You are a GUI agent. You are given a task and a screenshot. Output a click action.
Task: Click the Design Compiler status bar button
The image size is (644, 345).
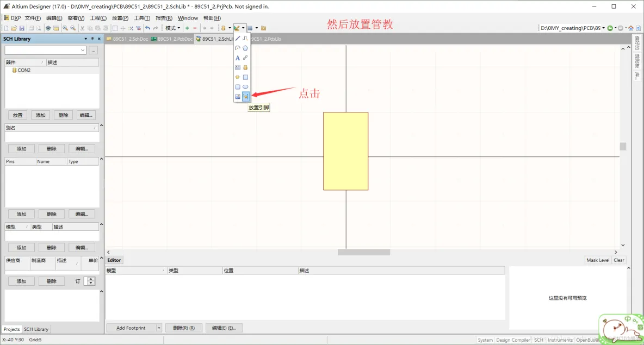point(513,340)
